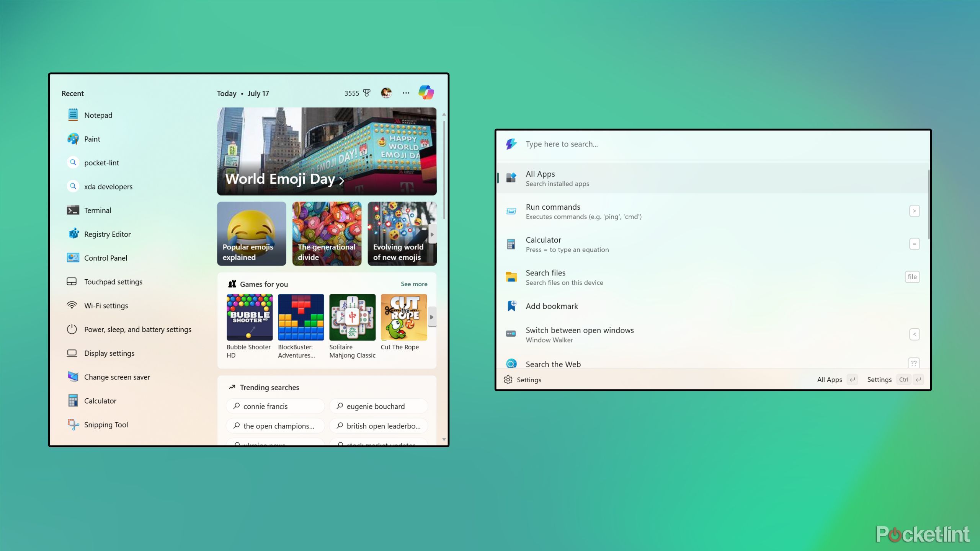Search trending the open champions
Image resolution: width=980 pixels, height=551 pixels.
(x=275, y=426)
